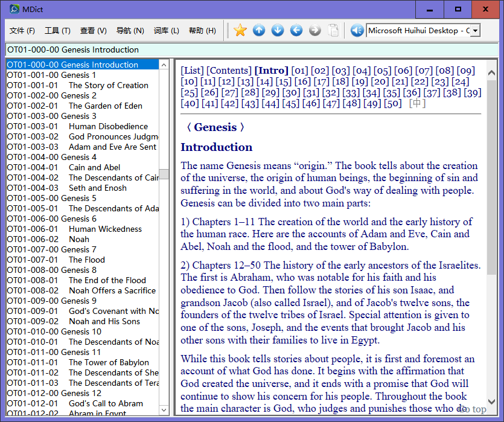Click the blue down arrow icon

278,31
